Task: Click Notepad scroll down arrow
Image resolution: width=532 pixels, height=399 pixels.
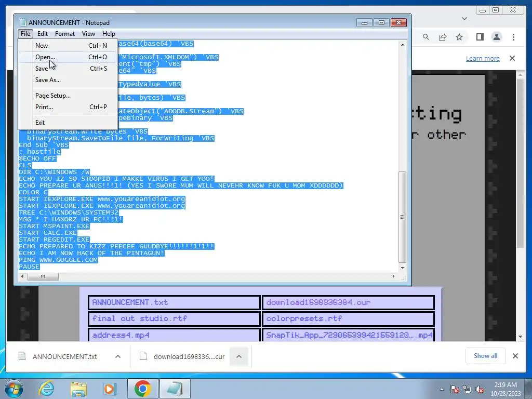Action: pos(403,268)
